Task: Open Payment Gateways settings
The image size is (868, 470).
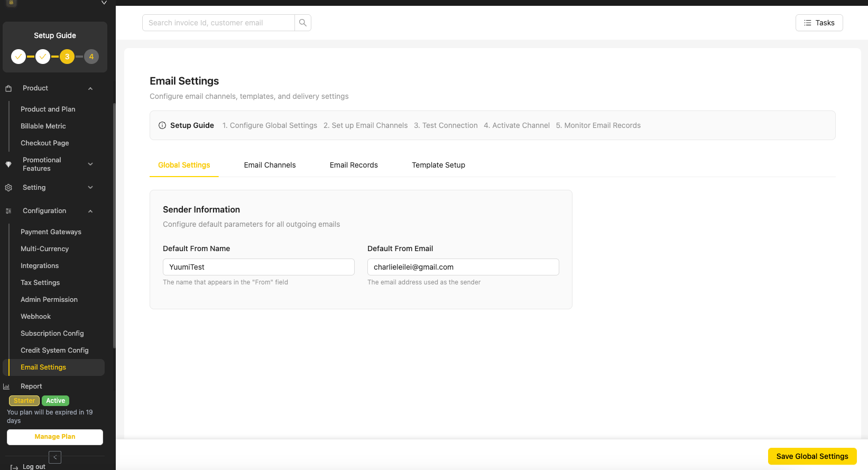Action: click(51, 232)
